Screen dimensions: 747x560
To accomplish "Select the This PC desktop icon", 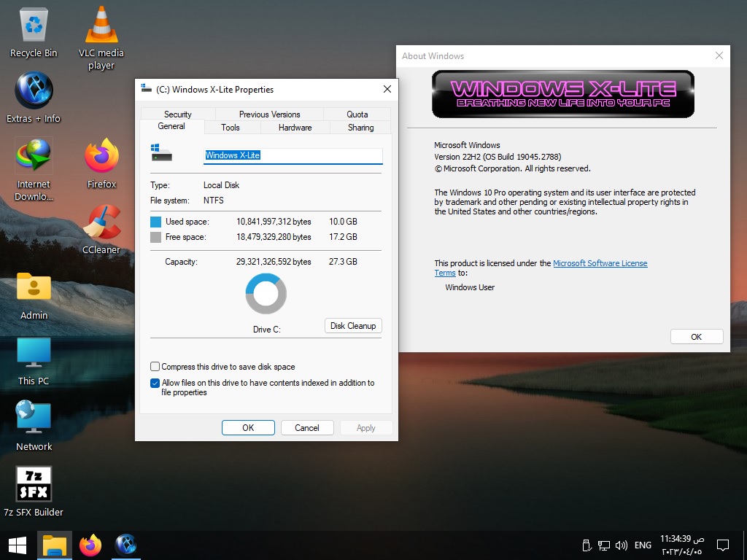I will pos(34,362).
